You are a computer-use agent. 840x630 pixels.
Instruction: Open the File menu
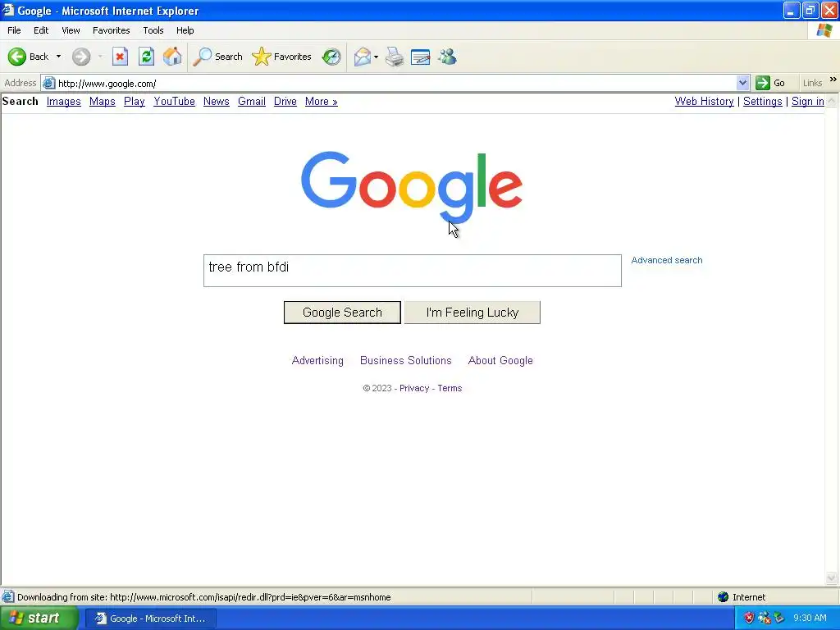pos(14,30)
